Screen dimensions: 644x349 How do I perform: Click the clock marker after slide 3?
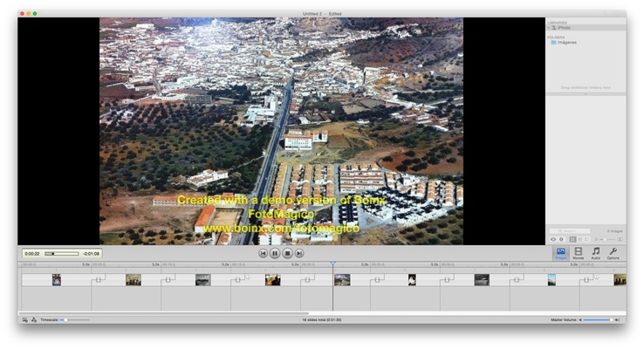point(248,277)
